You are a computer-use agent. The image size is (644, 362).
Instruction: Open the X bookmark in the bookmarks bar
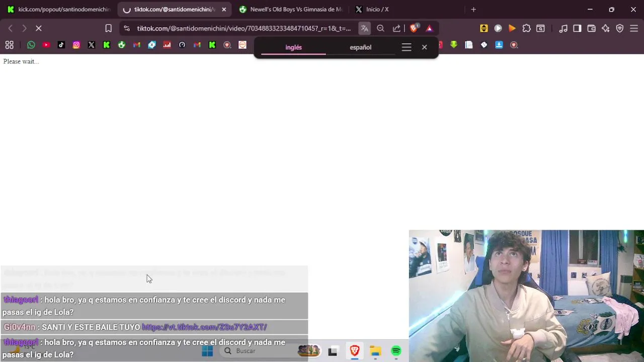(x=92, y=45)
